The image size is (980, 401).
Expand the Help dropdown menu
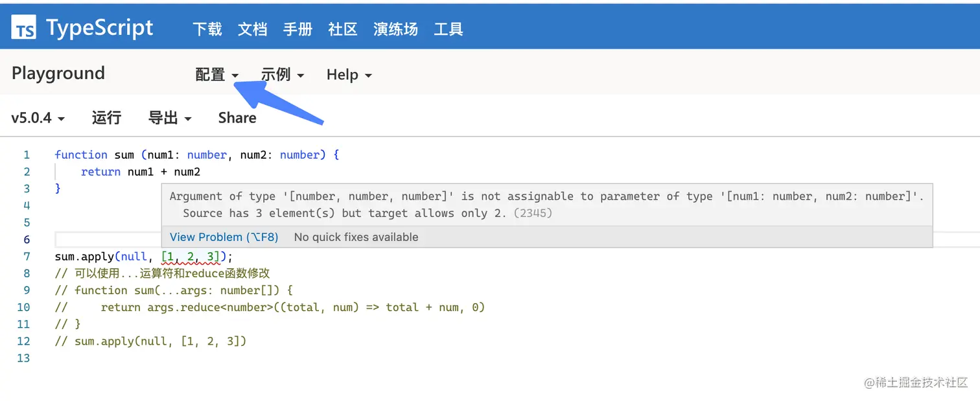[x=349, y=74]
